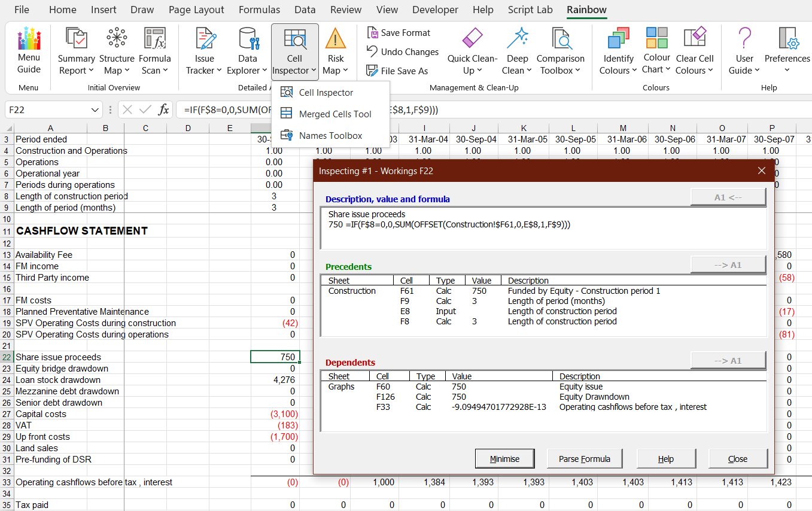Switch to the Formulas ribbon tab
The height and width of the screenshot is (511, 812).
[x=259, y=10]
